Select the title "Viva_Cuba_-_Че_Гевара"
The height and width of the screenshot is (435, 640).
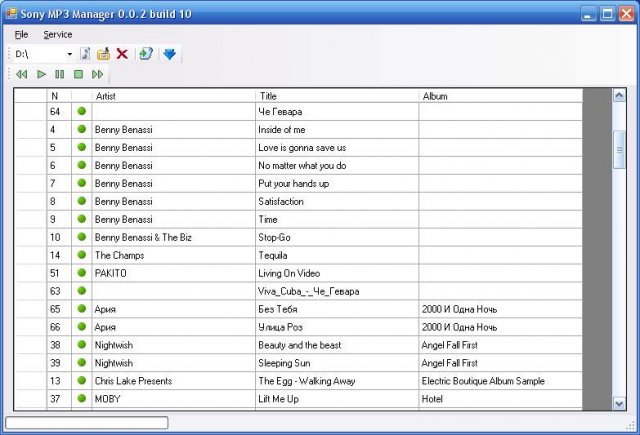[x=309, y=291]
